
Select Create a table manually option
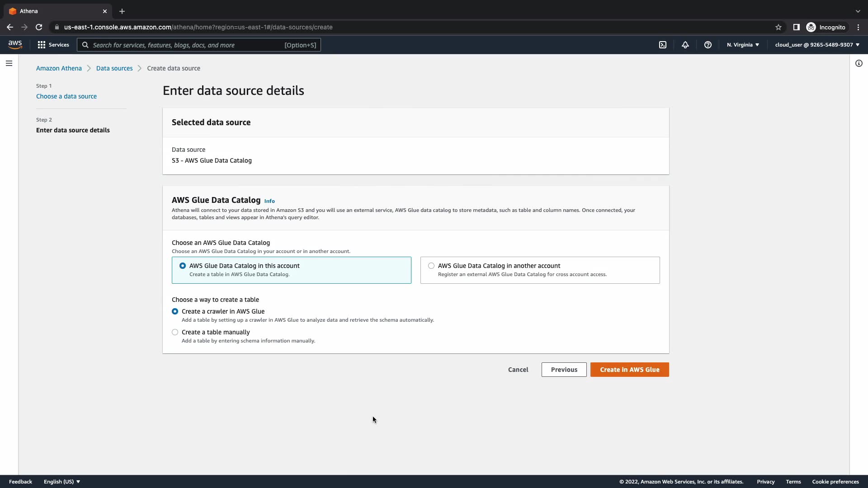[x=175, y=332]
